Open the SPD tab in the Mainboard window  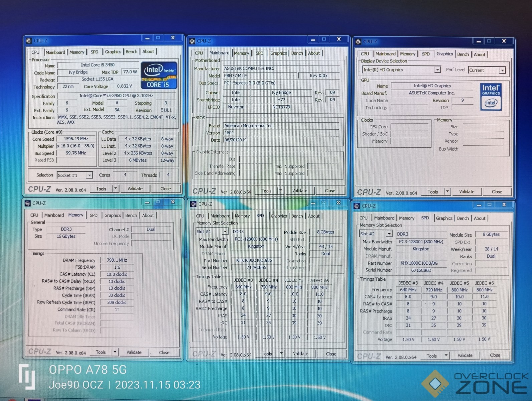click(259, 53)
